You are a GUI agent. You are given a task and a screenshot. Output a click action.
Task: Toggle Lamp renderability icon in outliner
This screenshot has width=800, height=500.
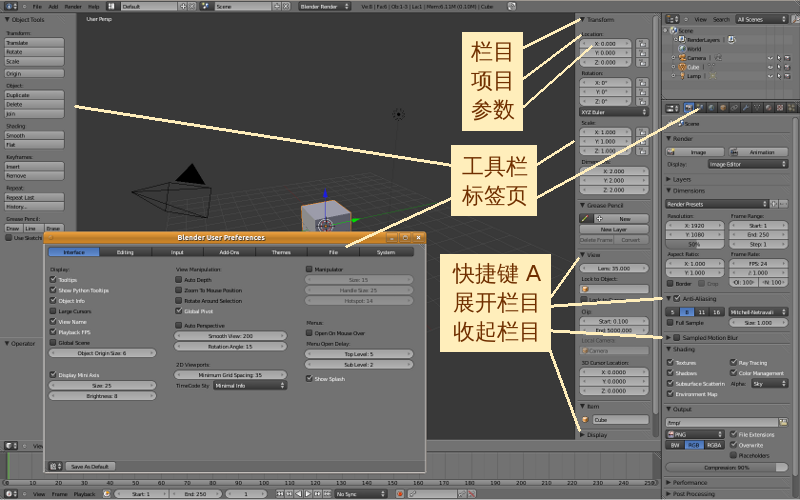tap(787, 76)
